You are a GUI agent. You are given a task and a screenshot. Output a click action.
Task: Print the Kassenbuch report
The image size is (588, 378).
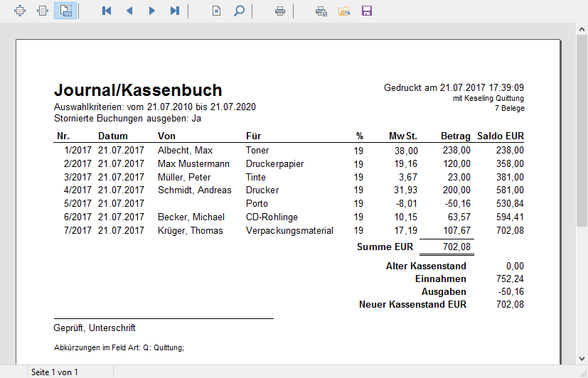(x=280, y=11)
